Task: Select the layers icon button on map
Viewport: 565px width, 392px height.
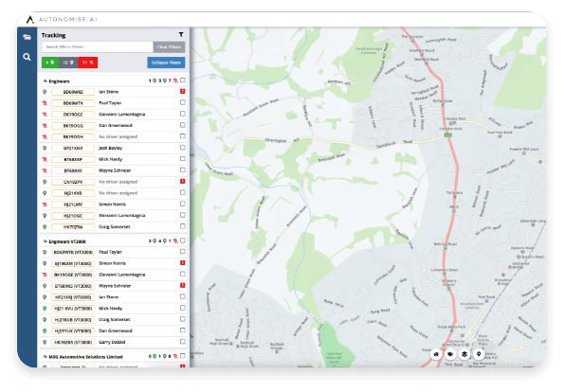Action: click(465, 354)
